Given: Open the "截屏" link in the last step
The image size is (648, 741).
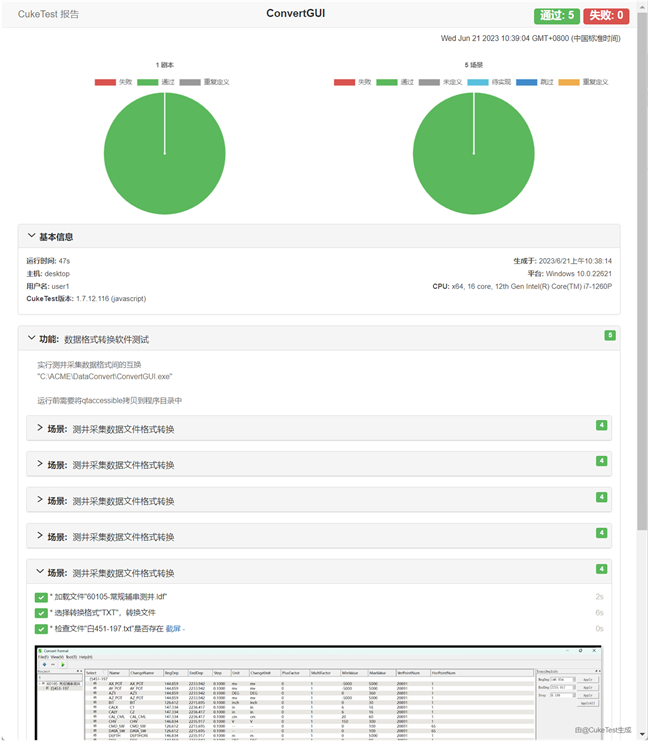Looking at the screenshot, I should tap(173, 629).
